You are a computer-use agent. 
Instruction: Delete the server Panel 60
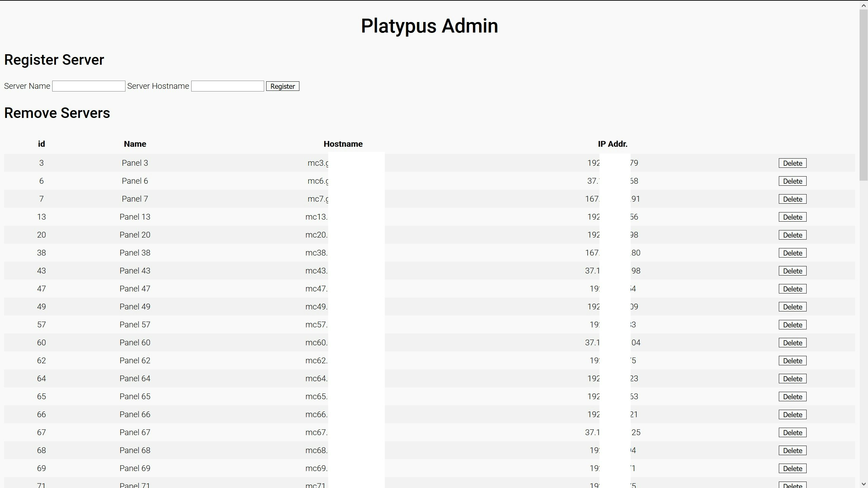coord(792,342)
